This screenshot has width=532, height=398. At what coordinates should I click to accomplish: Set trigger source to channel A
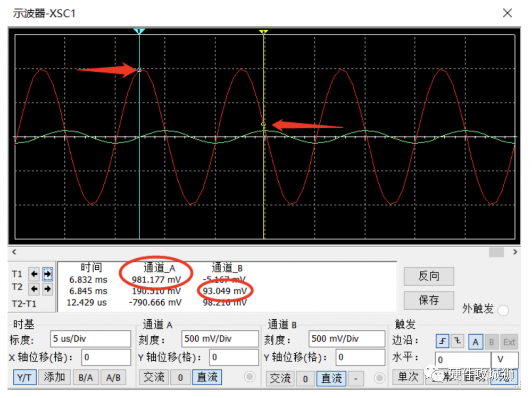[x=475, y=342]
